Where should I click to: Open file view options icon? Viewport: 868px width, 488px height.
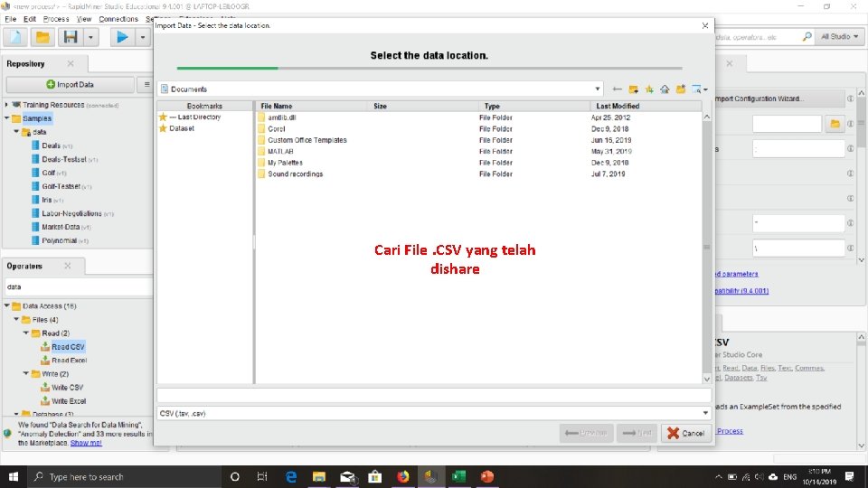[x=700, y=89]
